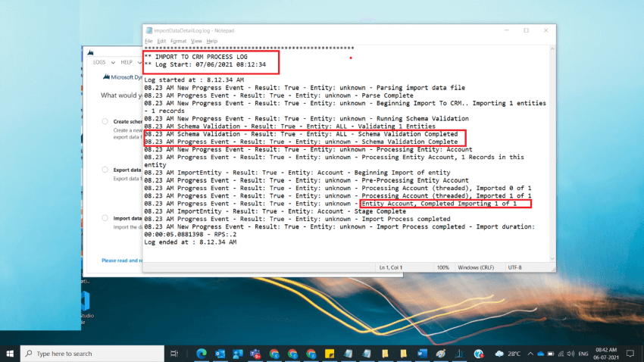The height and width of the screenshot is (362, 644).
Task: Click the ENG language indicator
Action: [583, 354]
